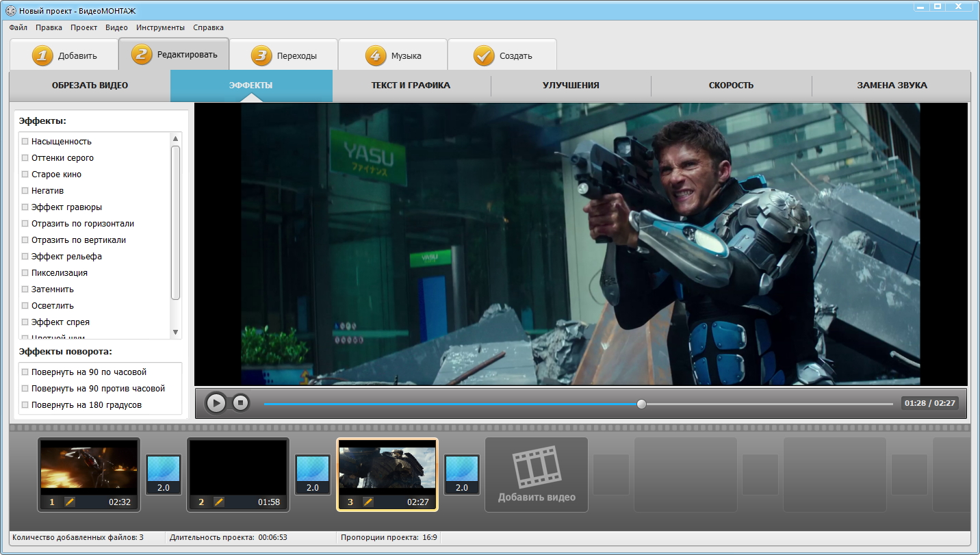The width and height of the screenshot is (980, 555).
Task: Open the Инструменты menu
Action: click(x=160, y=27)
